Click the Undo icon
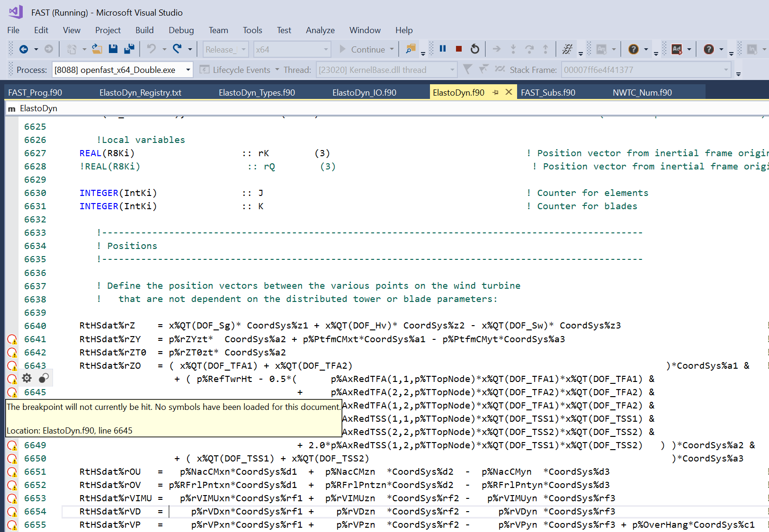Image resolution: width=769 pixels, height=532 pixels. 151,48
